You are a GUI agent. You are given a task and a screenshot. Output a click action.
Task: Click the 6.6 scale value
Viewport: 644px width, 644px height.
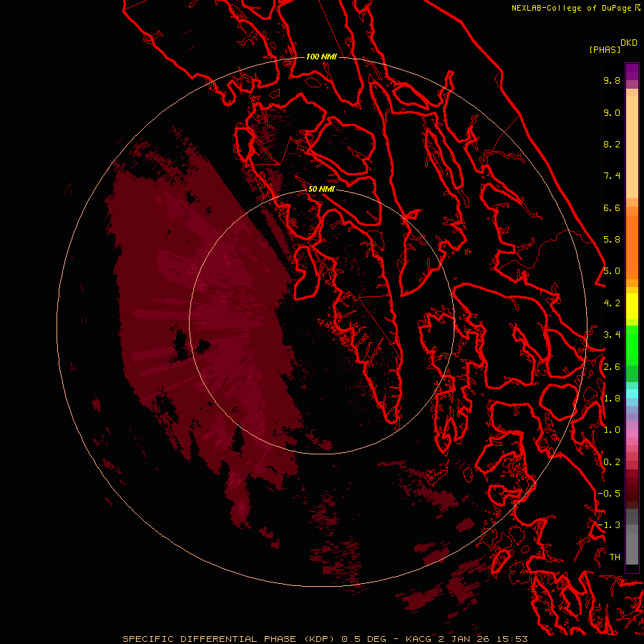(612, 208)
